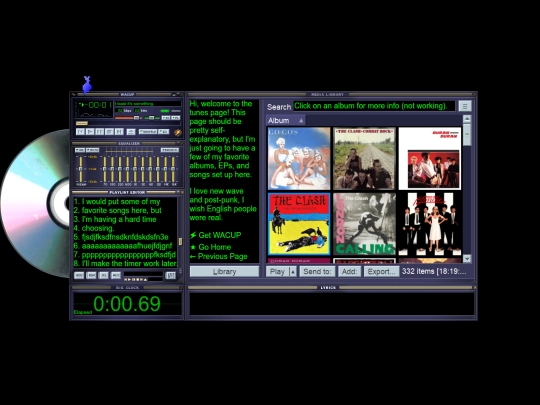
Task: Open the main menu icon on WACUP title bar
Action: click(73, 94)
